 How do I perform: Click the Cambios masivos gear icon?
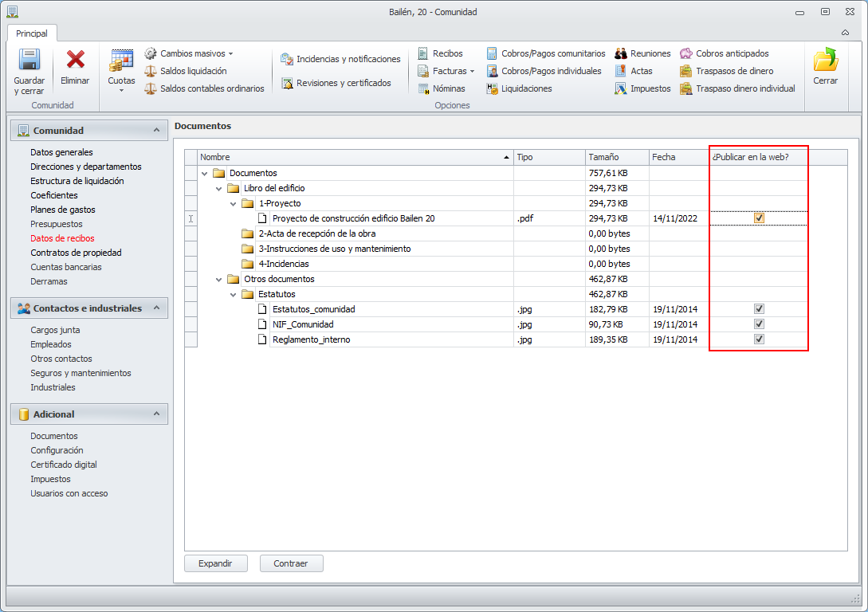pos(151,53)
